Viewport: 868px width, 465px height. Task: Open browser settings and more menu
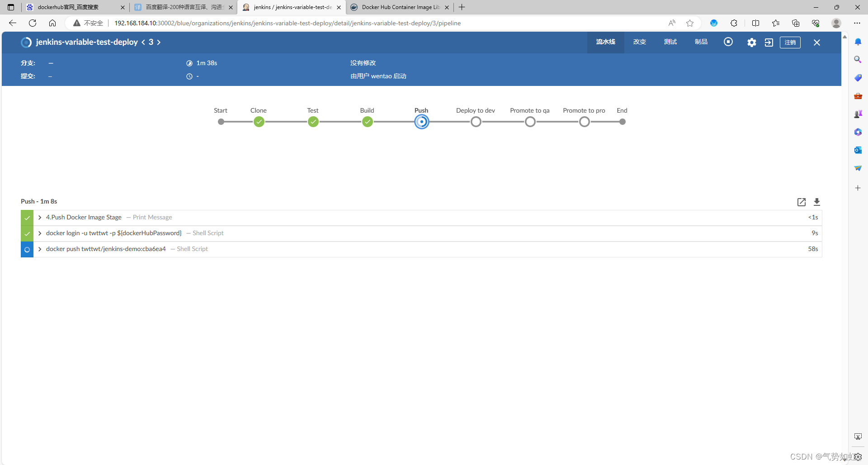[x=857, y=23]
